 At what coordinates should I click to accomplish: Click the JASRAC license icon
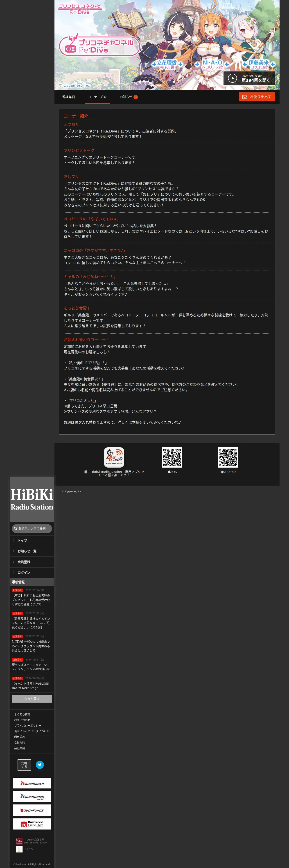[20, 841]
